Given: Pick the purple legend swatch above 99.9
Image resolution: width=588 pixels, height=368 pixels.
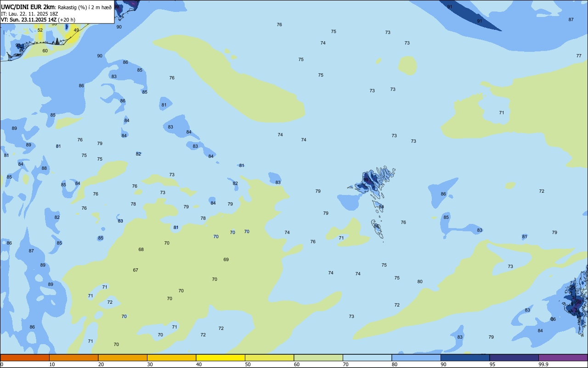Looking at the screenshot, I should click(563, 357).
